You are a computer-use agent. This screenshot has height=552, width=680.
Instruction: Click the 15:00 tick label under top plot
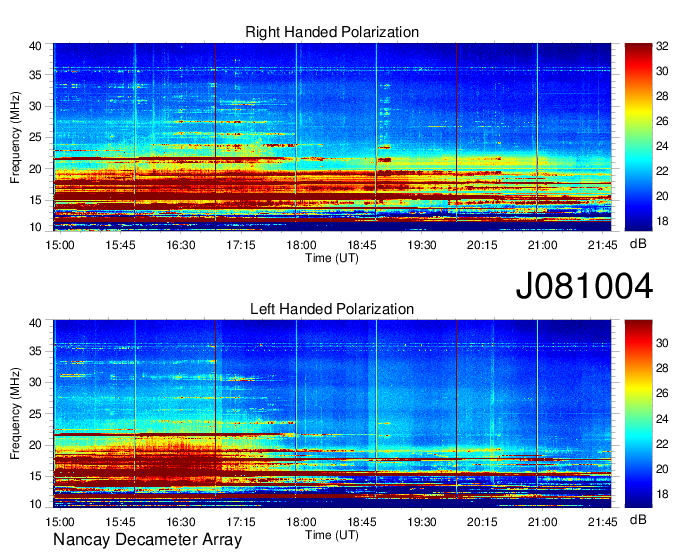(x=60, y=245)
